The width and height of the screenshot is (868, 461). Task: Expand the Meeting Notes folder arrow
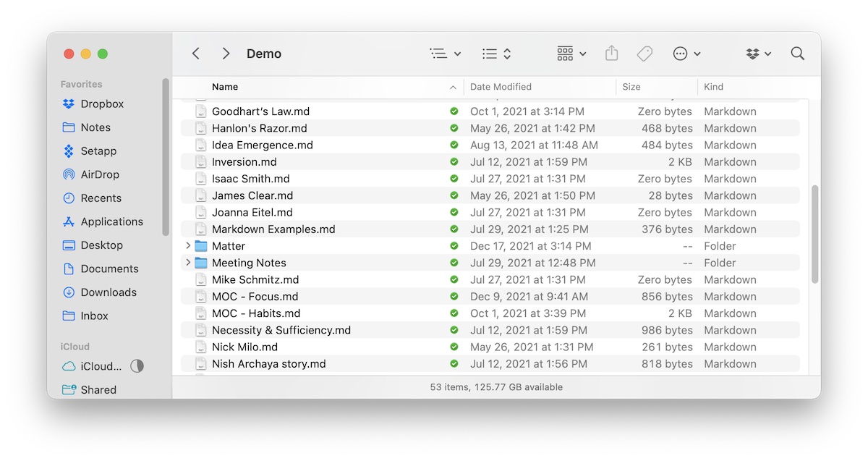(x=188, y=263)
